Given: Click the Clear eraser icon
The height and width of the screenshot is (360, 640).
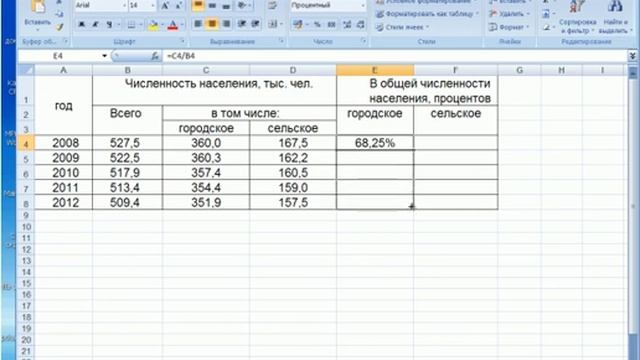Looking at the screenshot, I should tap(546, 27).
